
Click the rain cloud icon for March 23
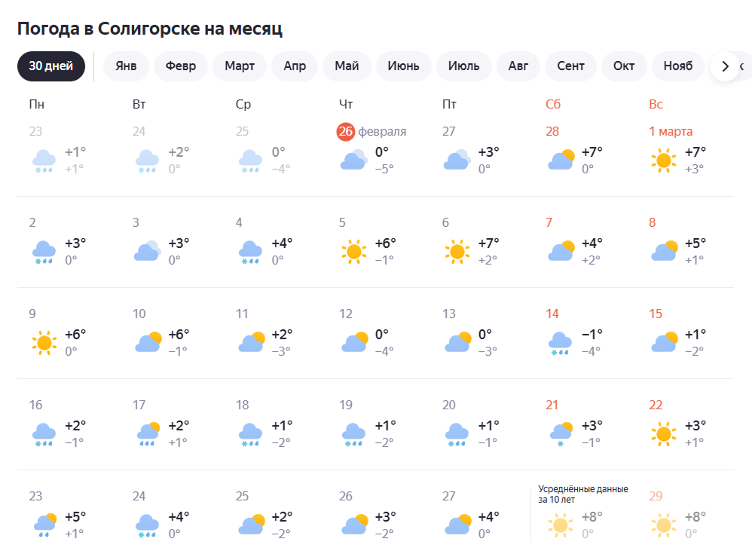[x=44, y=525]
